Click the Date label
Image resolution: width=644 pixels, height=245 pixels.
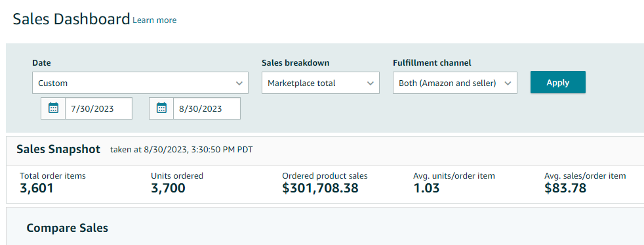[x=41, y=63]
